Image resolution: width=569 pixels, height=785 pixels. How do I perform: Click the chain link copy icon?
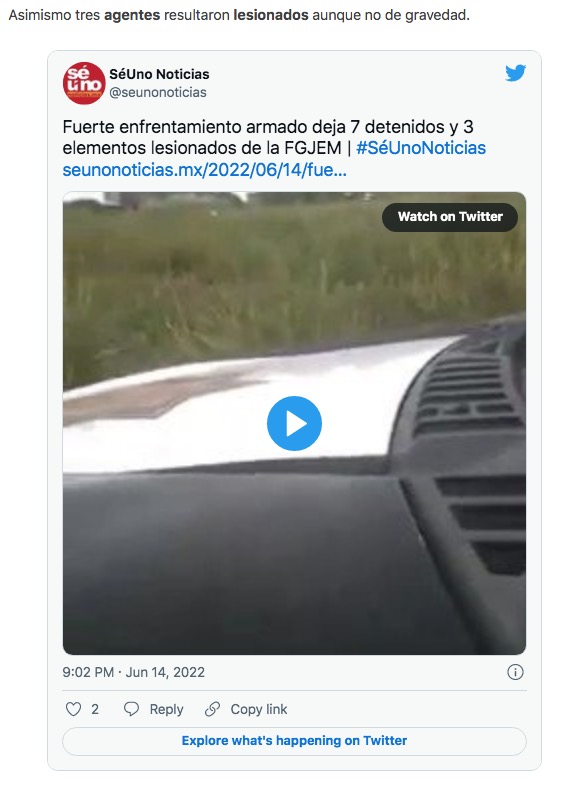212,709
